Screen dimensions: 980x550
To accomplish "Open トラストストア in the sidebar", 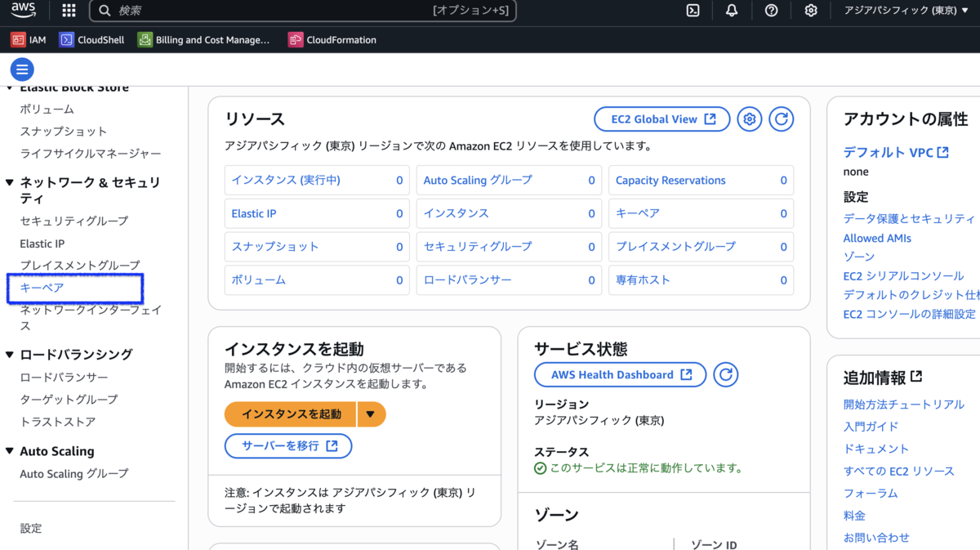I will coord(57,422).
